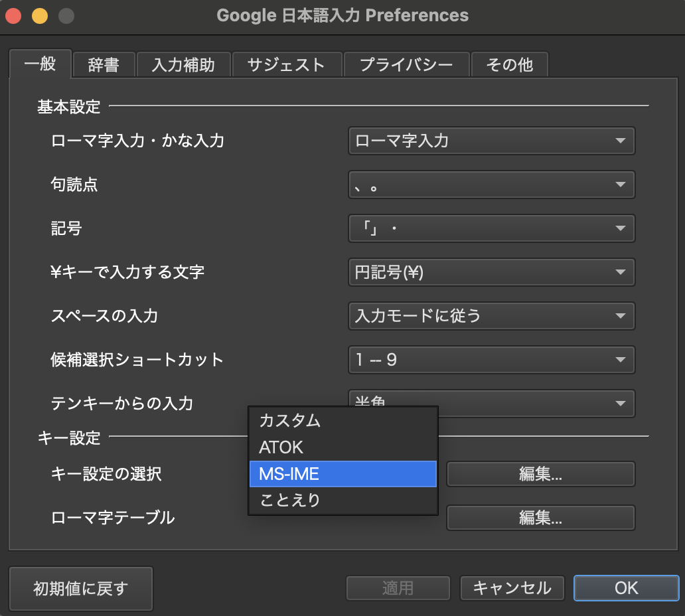Viewport: 685px width, 616px height.
Task: Expand the 句読点 dropdown
Action: 491,185
